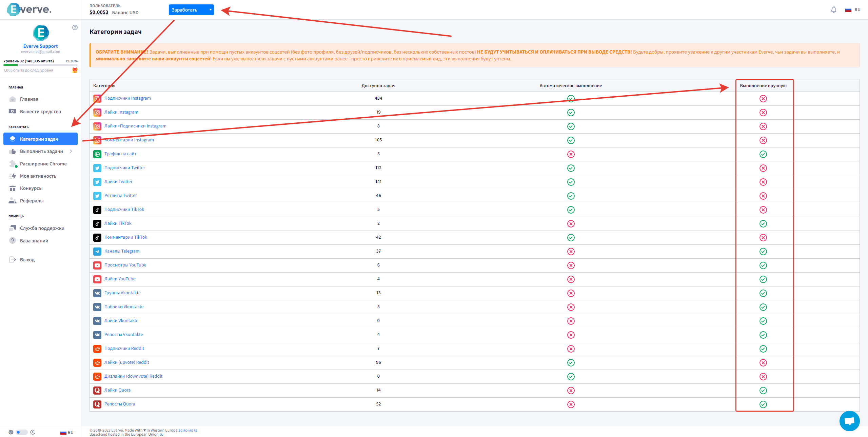Open the Каналы Telegram category link
This screenshot has width=868, height=437.
click(122, 251)
